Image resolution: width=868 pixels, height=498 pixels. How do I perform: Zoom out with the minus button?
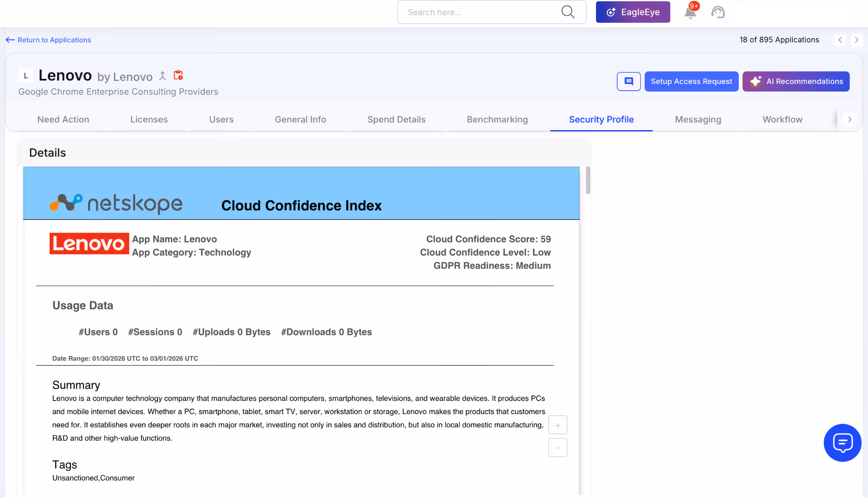558,448
